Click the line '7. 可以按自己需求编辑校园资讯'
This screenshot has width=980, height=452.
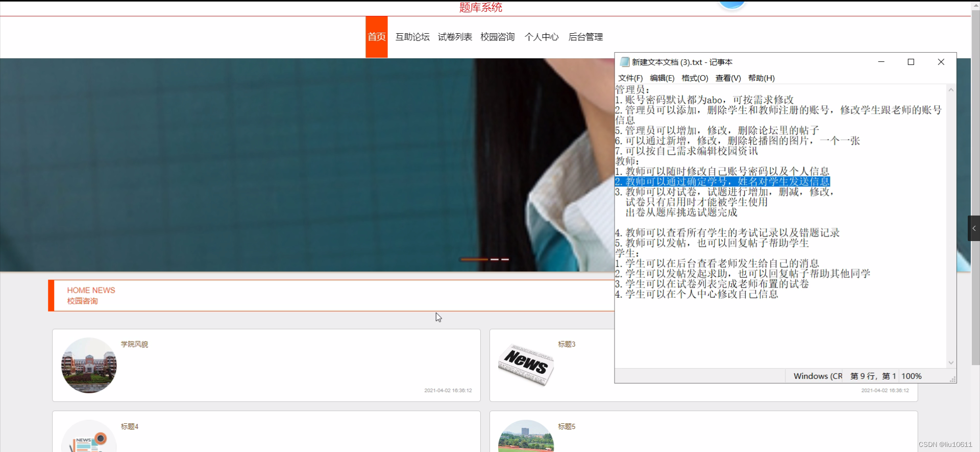(x=687, y=151)
